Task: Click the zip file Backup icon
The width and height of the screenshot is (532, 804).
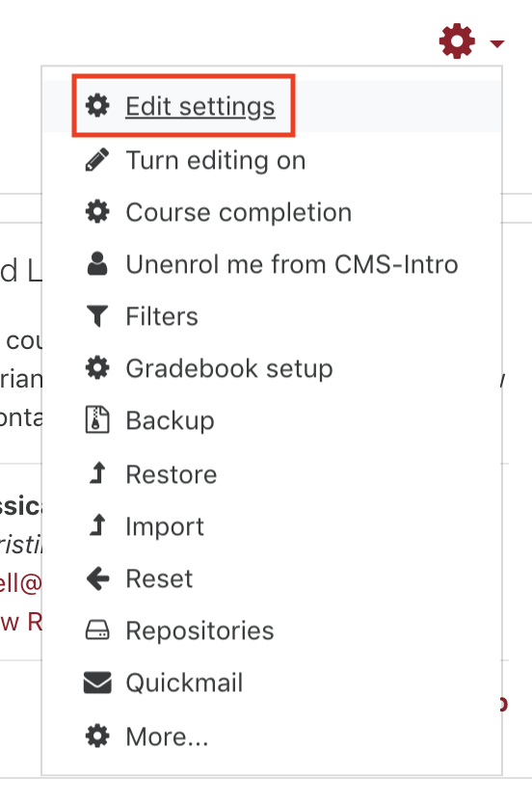Action: point(97,419)
